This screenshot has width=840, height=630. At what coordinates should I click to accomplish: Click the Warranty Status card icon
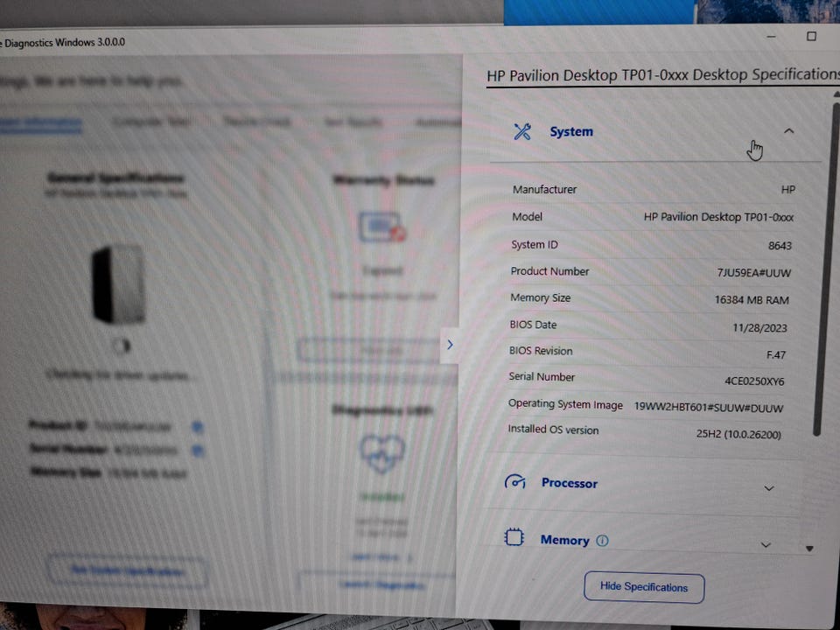382,227
